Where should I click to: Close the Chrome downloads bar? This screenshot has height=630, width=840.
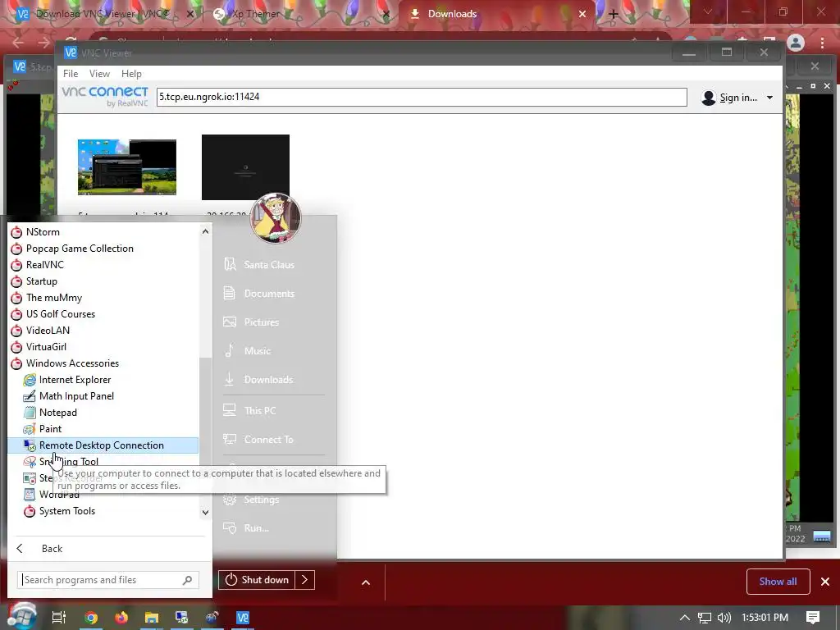825,582
